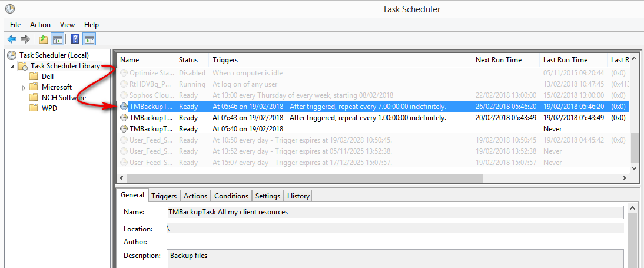Toggle the Show/Hide Console Tree icon
Image resolution: width=644 pixels, height=268 pixels.
pyautogui.click(x=57, y=39)
